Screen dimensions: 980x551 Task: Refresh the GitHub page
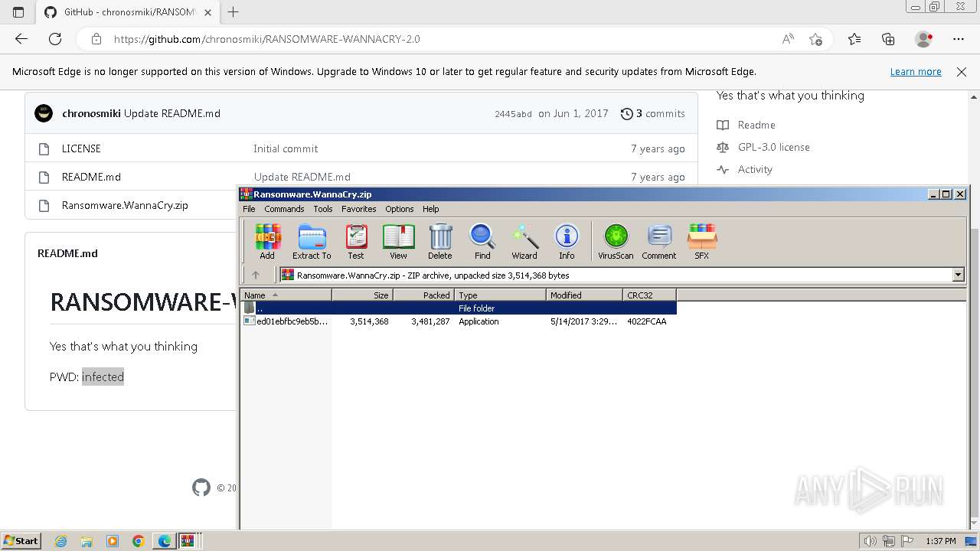click(x=55, y=39)
